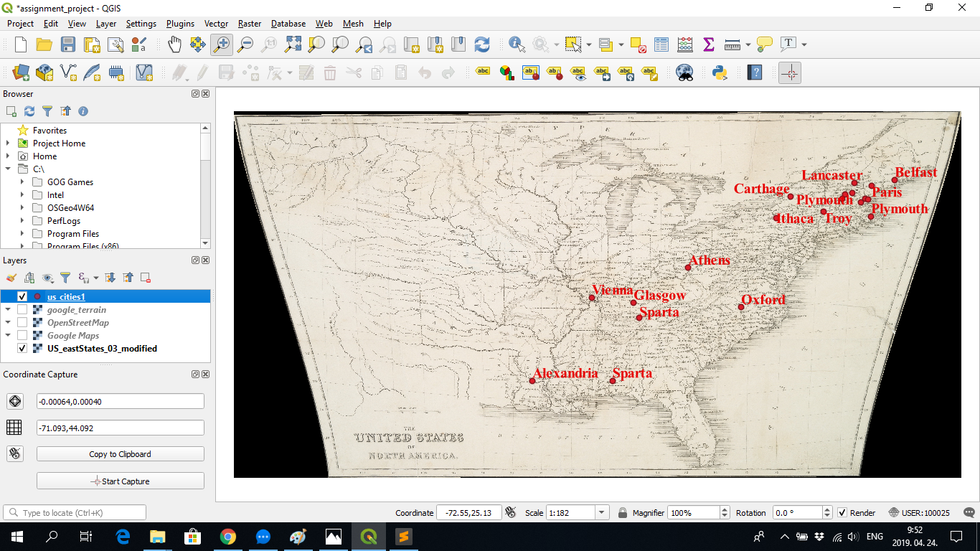Click the Rotation spinner up arrow
980x551 pixels.
click(x=827, y=509)
